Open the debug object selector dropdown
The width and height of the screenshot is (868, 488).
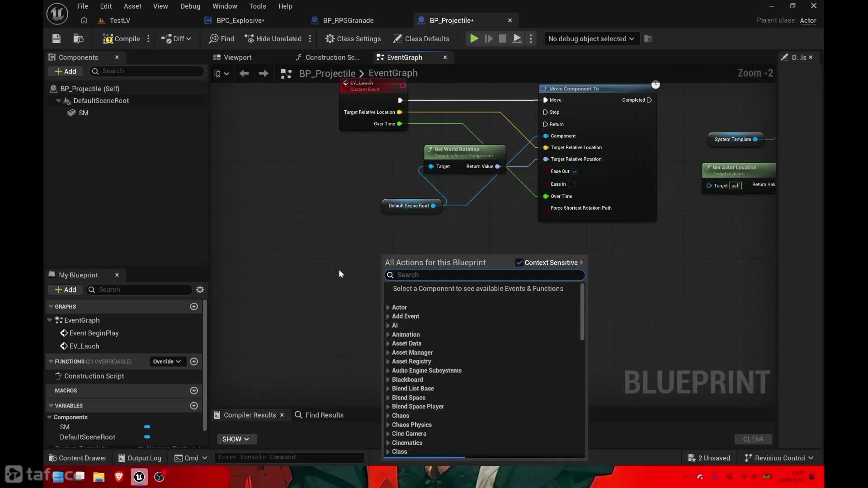[591, 39]
